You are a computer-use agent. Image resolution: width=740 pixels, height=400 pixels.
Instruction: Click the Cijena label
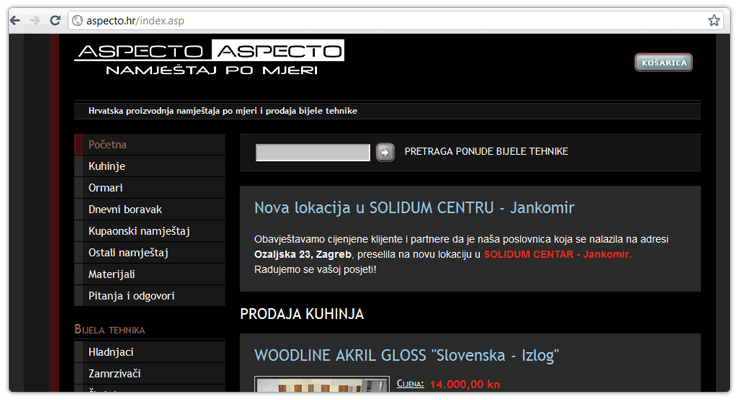[x=410, y=384]
